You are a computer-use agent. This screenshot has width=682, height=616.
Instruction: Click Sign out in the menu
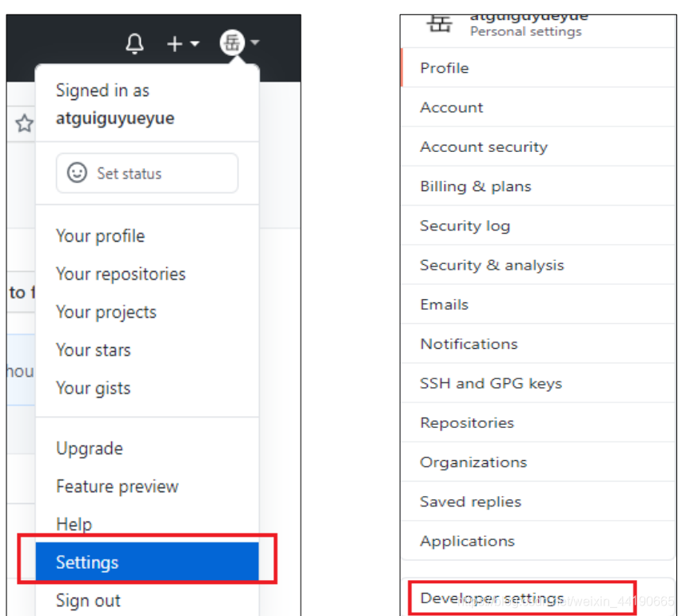point(147,600)
